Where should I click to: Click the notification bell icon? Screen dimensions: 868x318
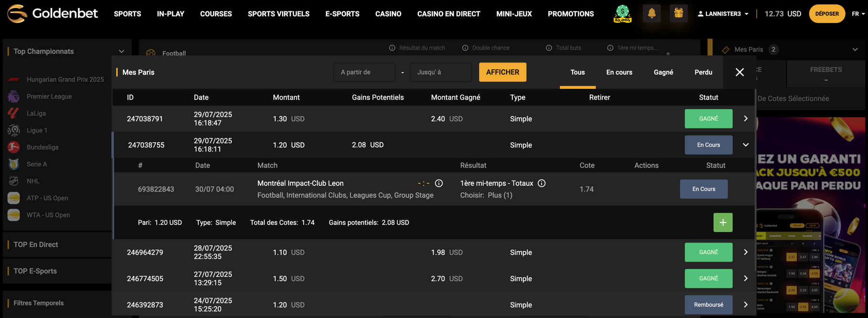(x=651, y=13)
